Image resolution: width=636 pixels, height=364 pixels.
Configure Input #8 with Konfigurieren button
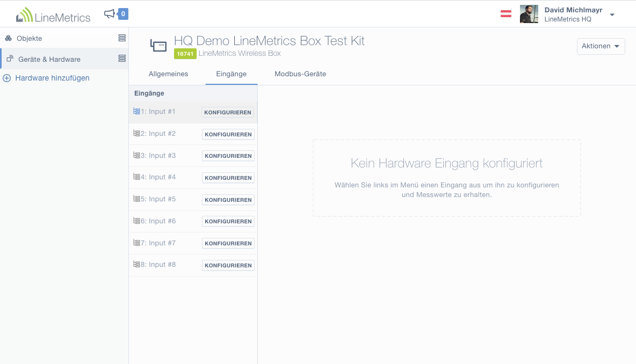[228, 265]
